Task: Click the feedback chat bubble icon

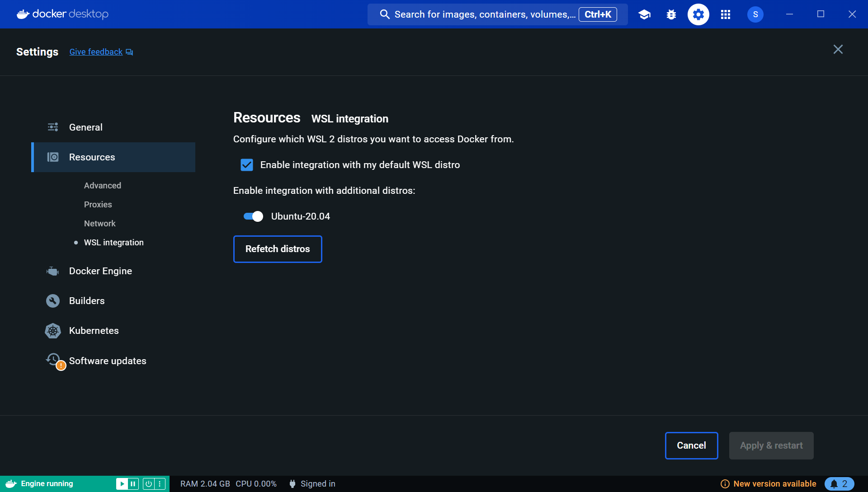Action: point(129,52)
